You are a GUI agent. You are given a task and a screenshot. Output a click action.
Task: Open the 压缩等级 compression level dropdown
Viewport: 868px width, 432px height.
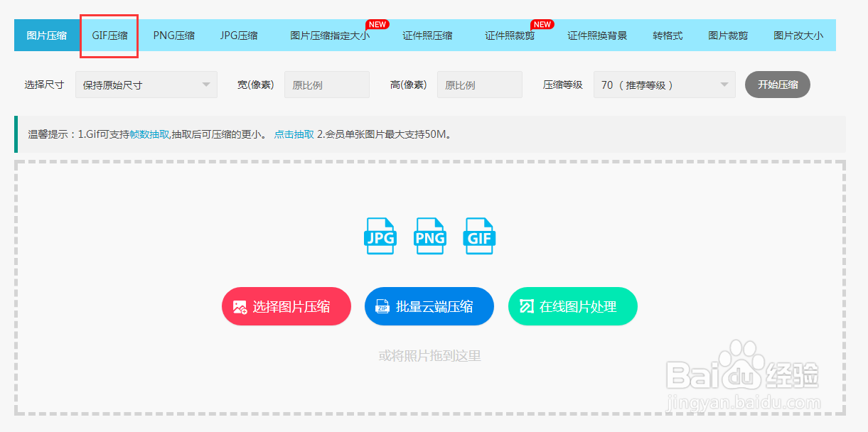pos(664,84)
